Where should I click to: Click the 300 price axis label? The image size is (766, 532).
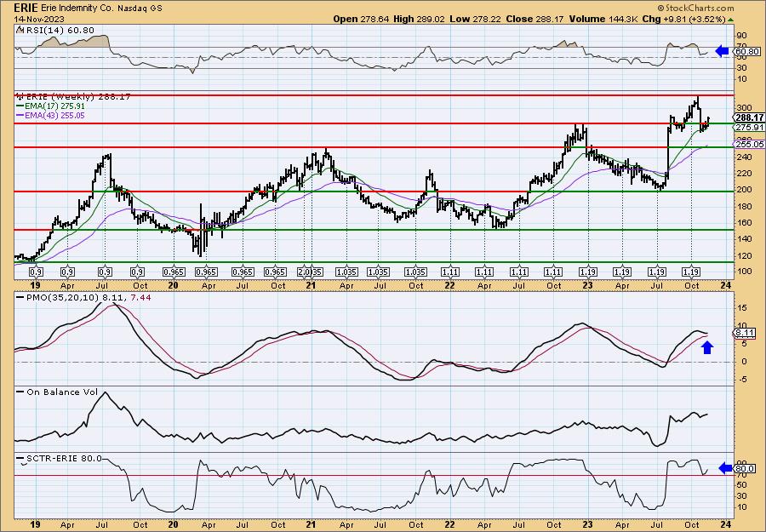pos(745,108)
